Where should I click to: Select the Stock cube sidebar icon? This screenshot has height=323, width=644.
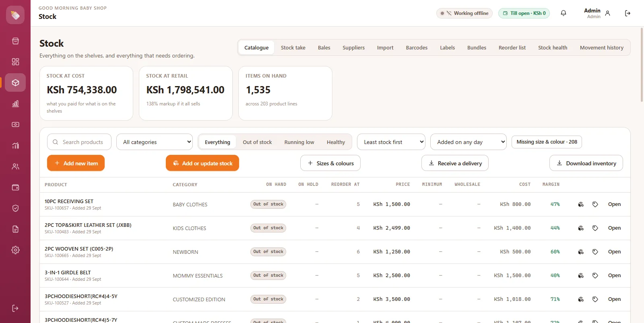coord(15,83)
